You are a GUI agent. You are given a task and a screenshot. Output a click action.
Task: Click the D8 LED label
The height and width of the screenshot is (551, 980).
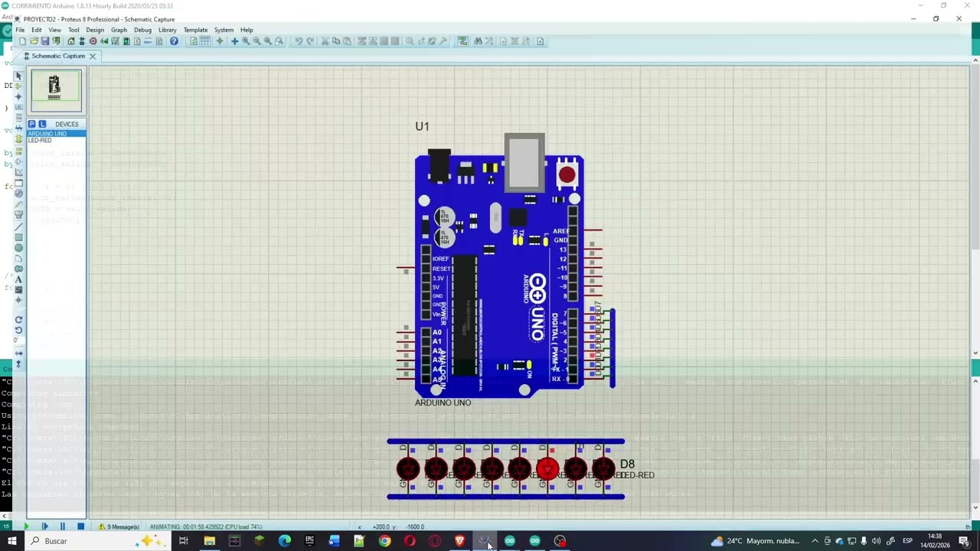[627, 464]
